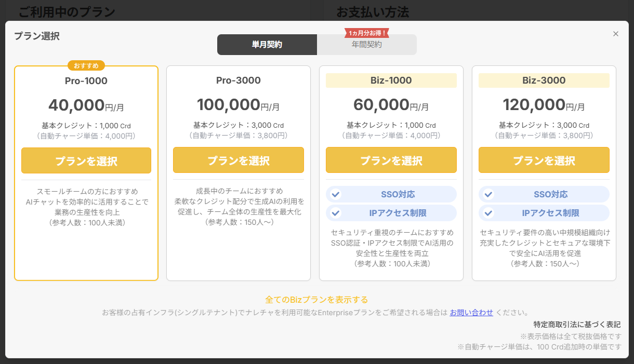Close the plan selection dialog
Screen dimensions: 634x364
616,34
